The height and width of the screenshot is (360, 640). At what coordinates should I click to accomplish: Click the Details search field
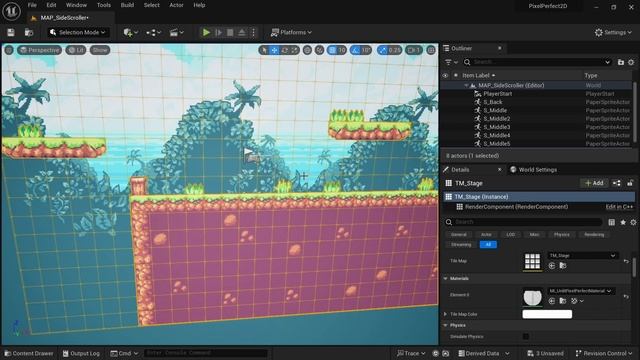click(524, 222)
